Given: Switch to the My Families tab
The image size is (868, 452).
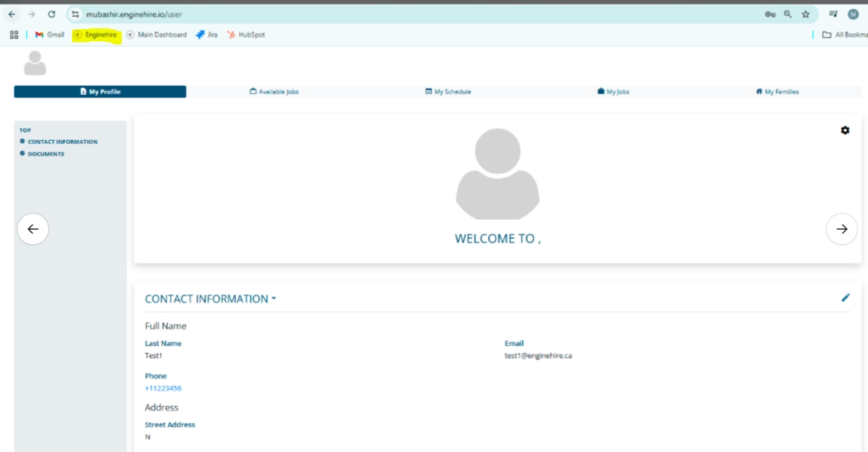Looking at the screenshot, I should pyautogui.click(x=777, y=92).
